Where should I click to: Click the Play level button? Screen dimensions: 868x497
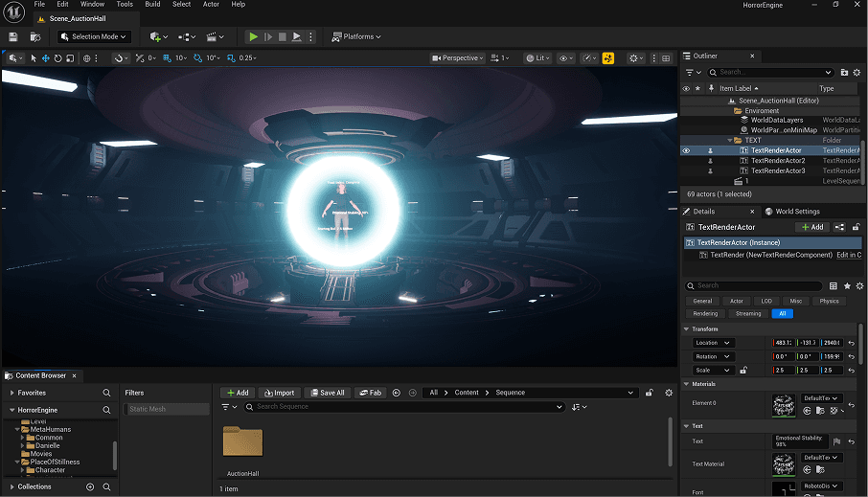pyautogui.click(x=253, y=36)
